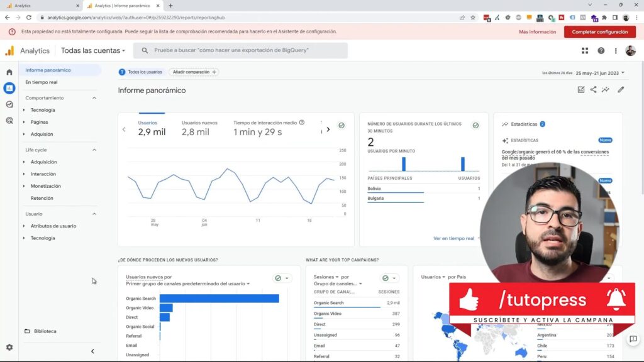Open Primer grupo de canales dimension dropdown
Viewport: 644px width, 362px height.
coord(187,283)
